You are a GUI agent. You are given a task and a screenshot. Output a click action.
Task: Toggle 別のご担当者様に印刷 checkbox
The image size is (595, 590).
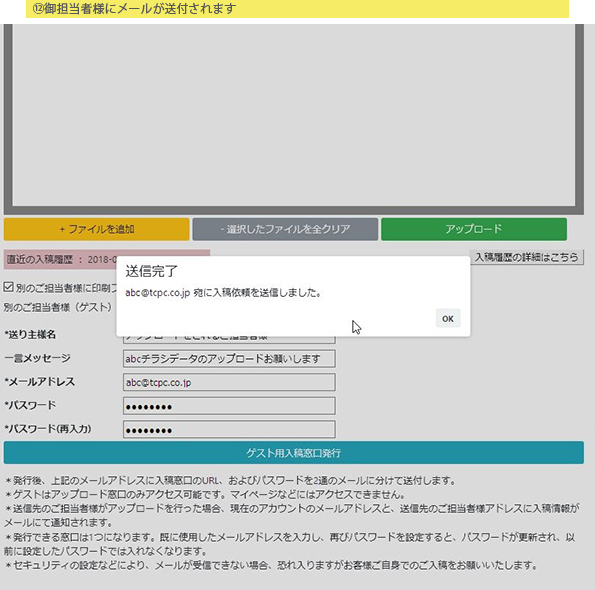[x=9, y=287]
